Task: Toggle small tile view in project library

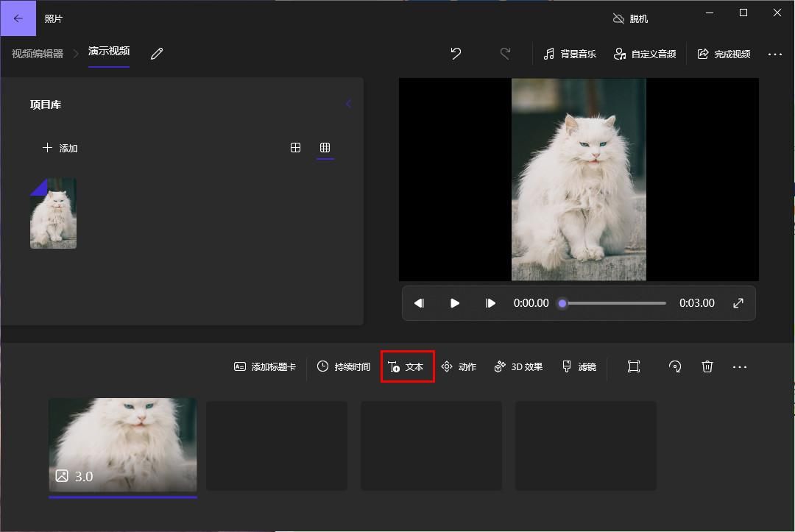Action: [x=325, y=147]
